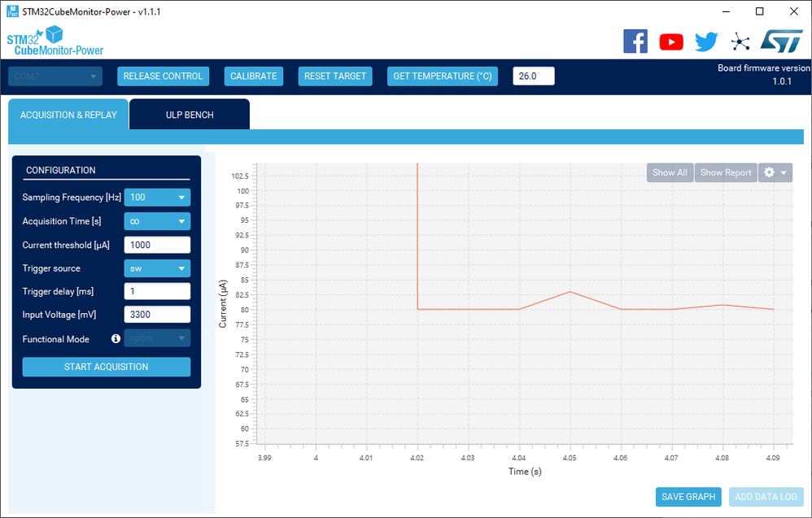The image size is (812, 518).
Task: Open the COM7 port dropdown
Action: tap(55, 76)
